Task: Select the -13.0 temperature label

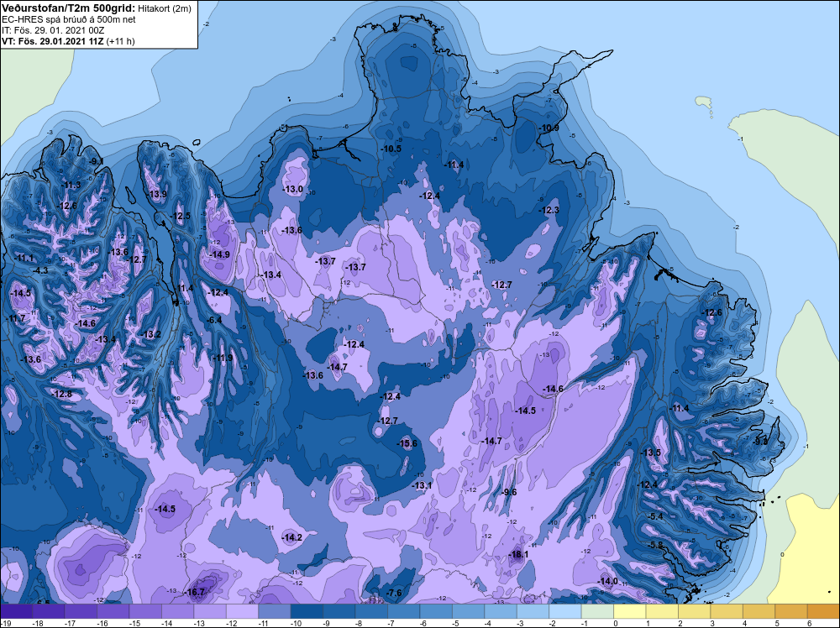Action: [292, 189]
